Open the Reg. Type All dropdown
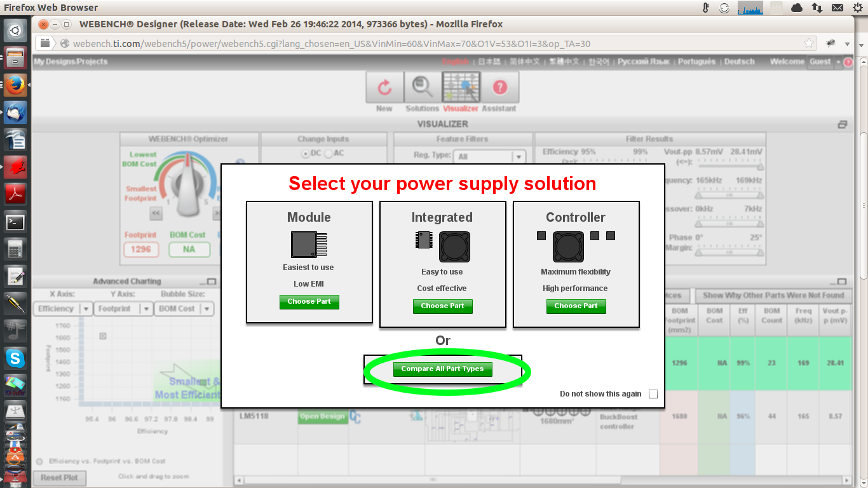Image resolution: width=868 pixels, height=488 pixels. click(x=490, y=156)
